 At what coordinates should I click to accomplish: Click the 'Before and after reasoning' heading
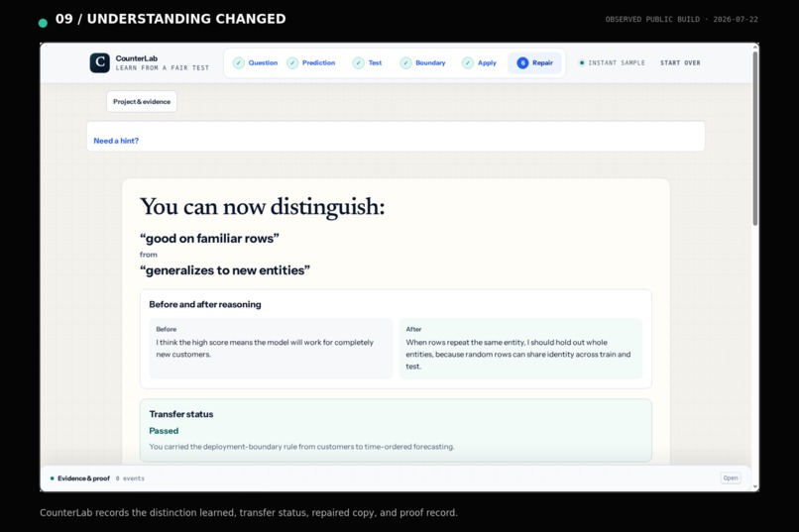[x=205, y=304]
